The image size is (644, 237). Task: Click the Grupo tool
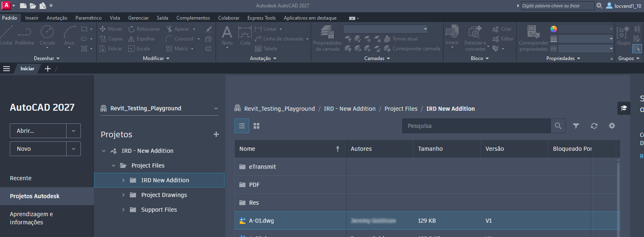point(624,35)
